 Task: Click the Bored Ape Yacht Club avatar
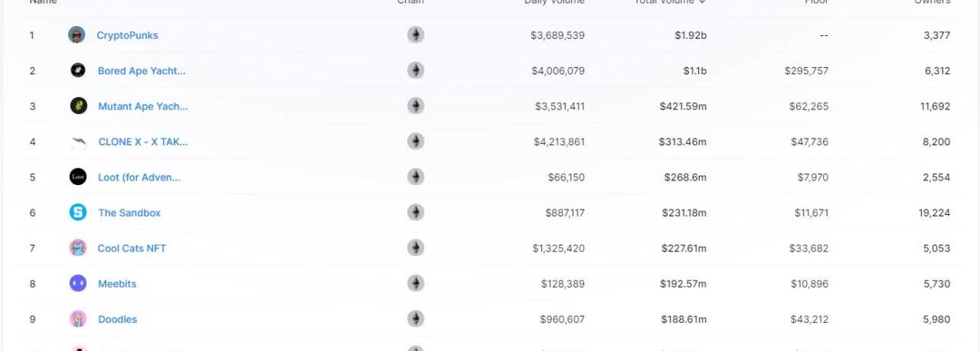coord(78,70)
